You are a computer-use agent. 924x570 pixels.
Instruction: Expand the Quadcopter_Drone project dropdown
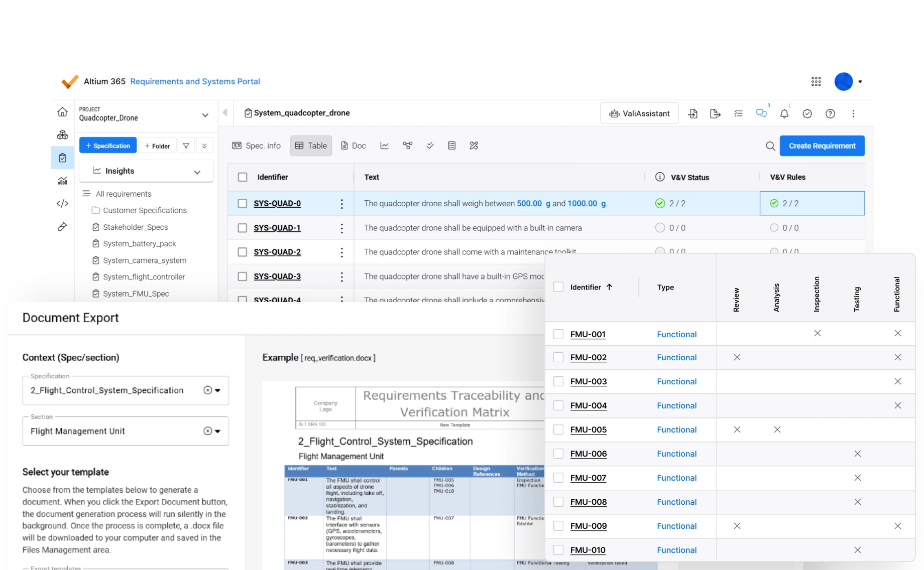[205, 115]
